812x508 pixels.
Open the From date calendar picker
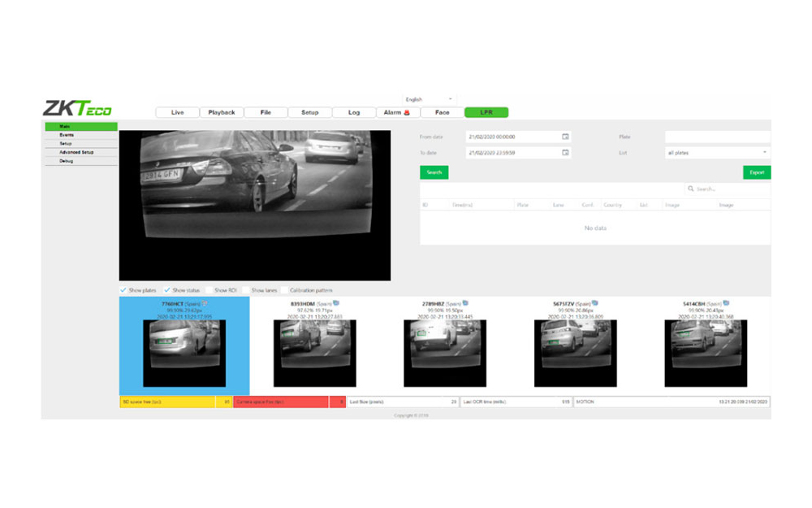pyautogui.click(x=565, y=137)
